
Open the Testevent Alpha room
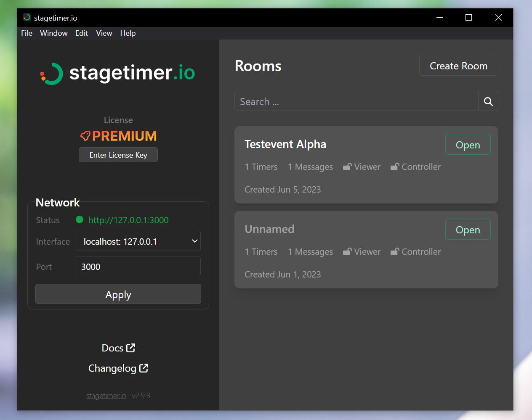click(x=468, y=144)
